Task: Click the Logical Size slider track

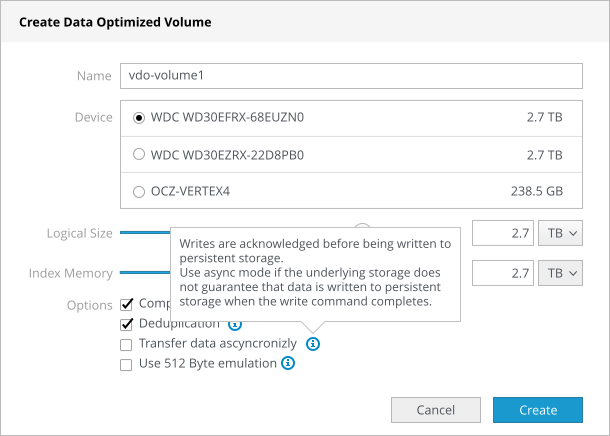Action: pos(145,233)
